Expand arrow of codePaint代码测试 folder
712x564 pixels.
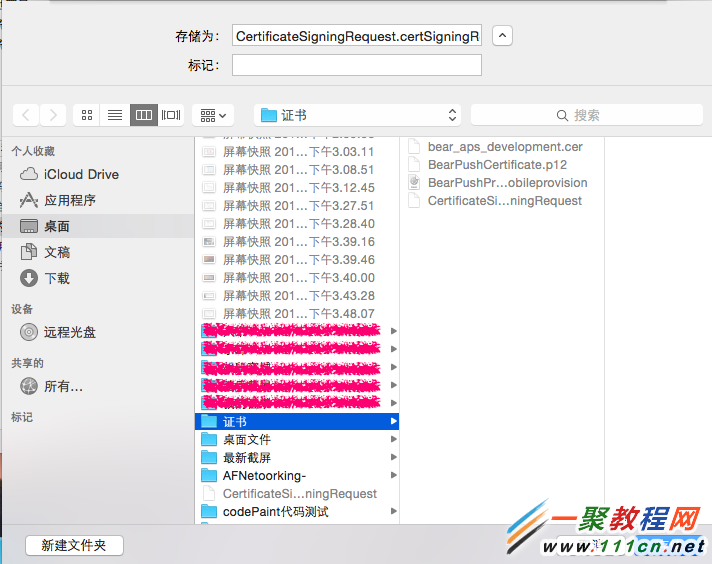pos(394,511)
